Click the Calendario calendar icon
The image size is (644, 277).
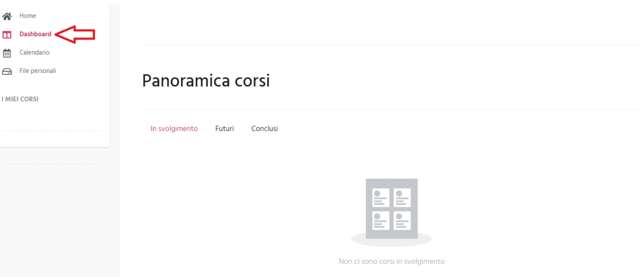(x=7, y=53)
